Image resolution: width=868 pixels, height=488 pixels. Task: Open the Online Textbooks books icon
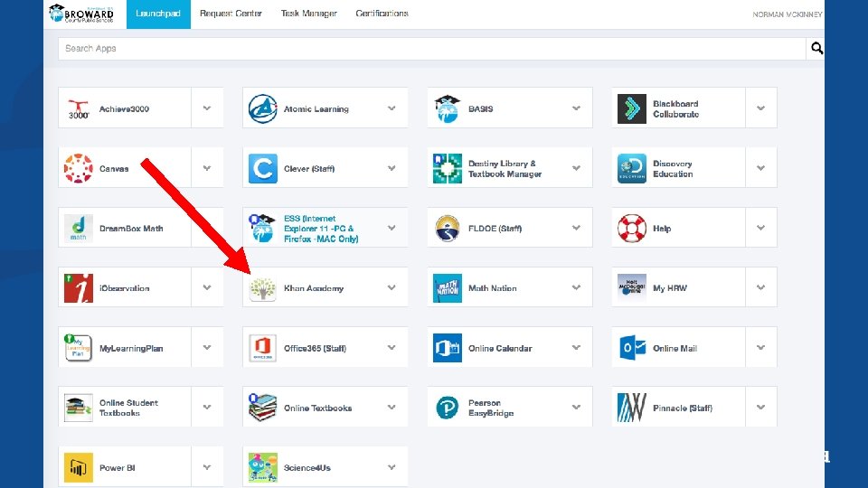262,408
